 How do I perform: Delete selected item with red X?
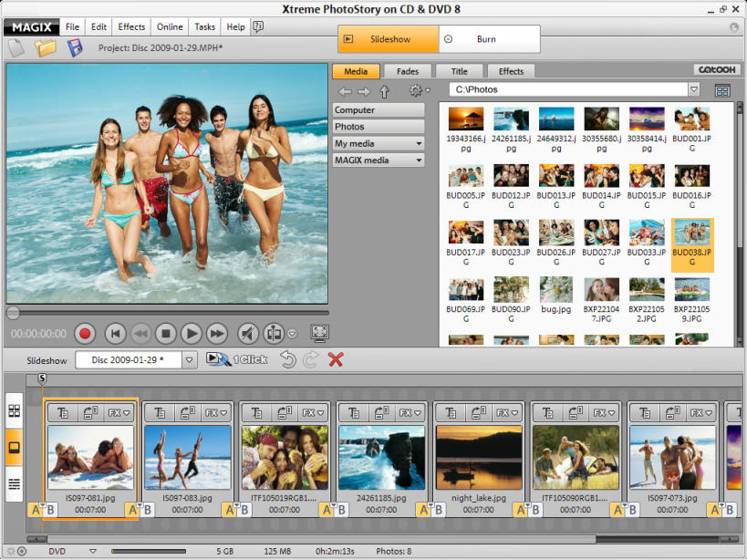coord(336,359)
